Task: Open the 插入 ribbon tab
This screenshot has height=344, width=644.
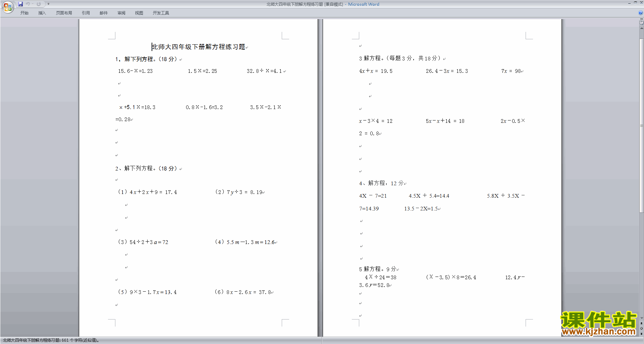Action: 42,13
